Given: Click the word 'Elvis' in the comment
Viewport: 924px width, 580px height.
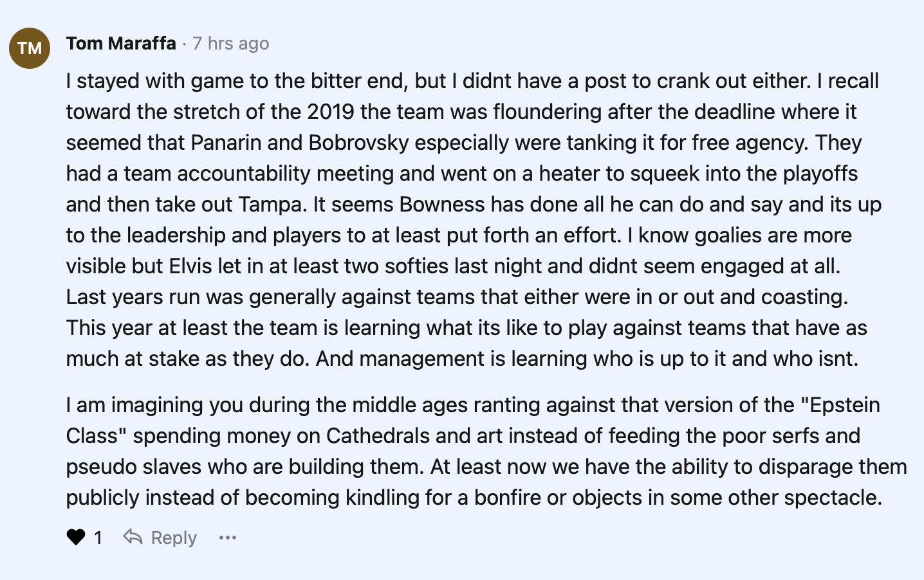Looking at the screenshot, I should coord(190,266).
